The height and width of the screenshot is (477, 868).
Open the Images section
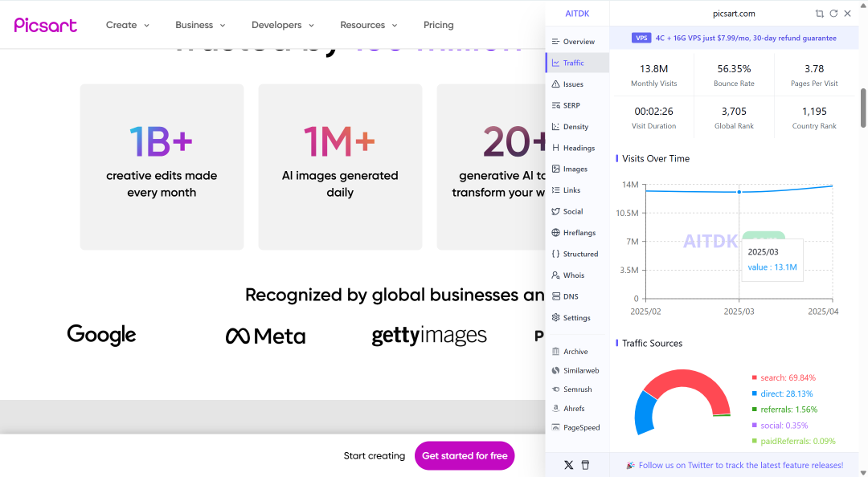click(x=577, y=169)
